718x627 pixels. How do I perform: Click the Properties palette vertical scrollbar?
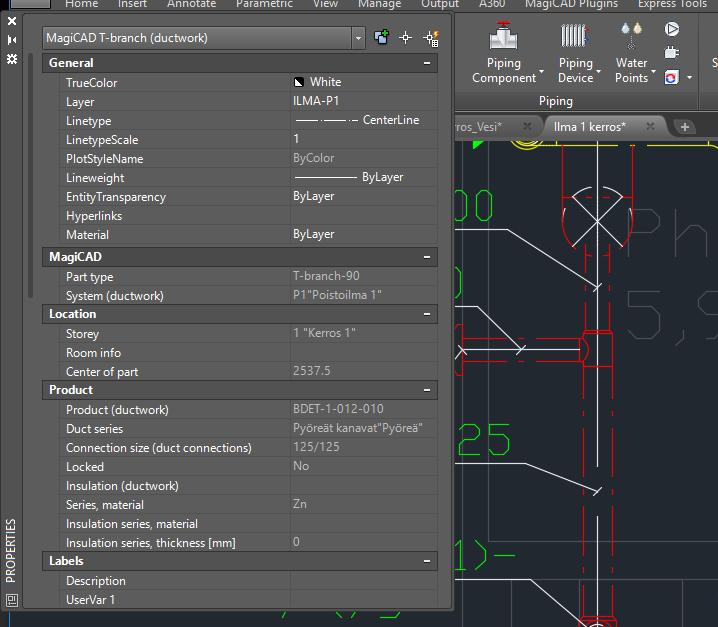tap(31, 176)
